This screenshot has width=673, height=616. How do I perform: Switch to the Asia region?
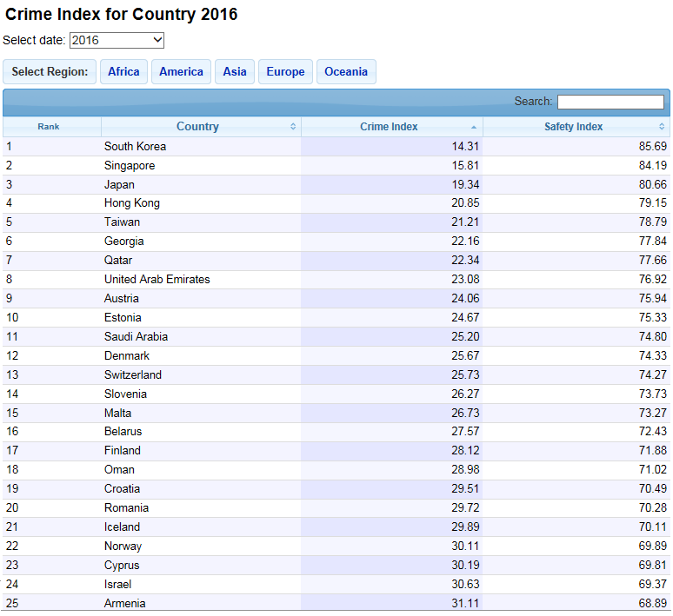235,72
